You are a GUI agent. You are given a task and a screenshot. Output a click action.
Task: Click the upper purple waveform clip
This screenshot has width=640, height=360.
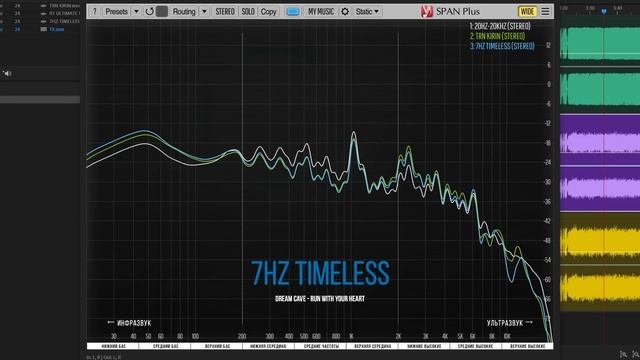tap(600, 142)
